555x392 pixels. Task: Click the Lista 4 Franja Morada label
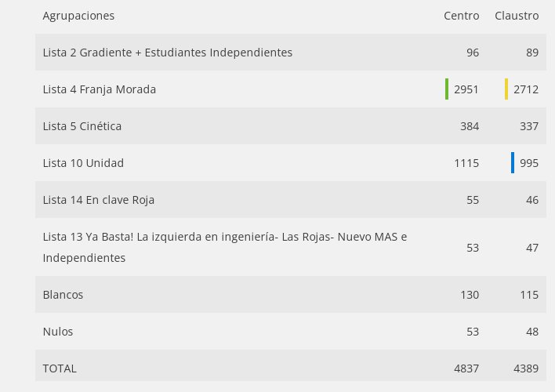coord(100,89)
